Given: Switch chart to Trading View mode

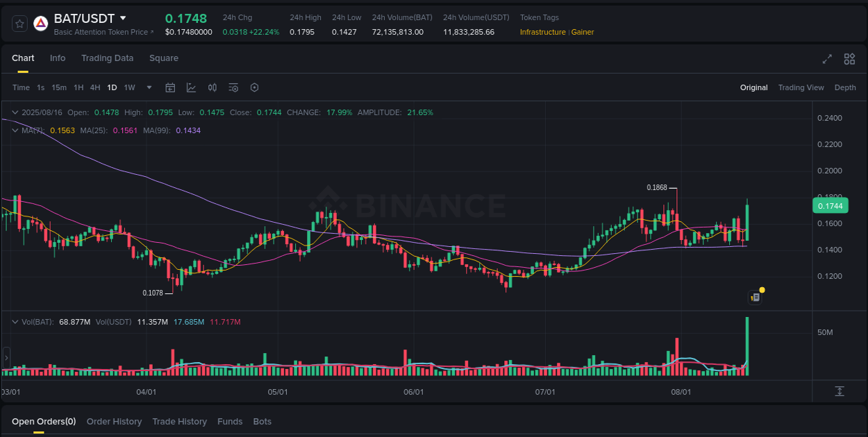Looking at the screenshot, I should point(801,87).
